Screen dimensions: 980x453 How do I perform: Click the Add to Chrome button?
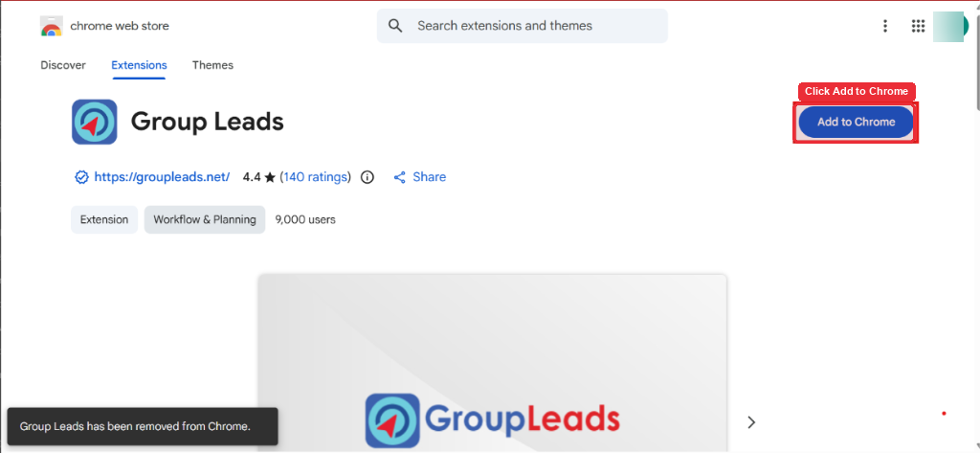857,122
